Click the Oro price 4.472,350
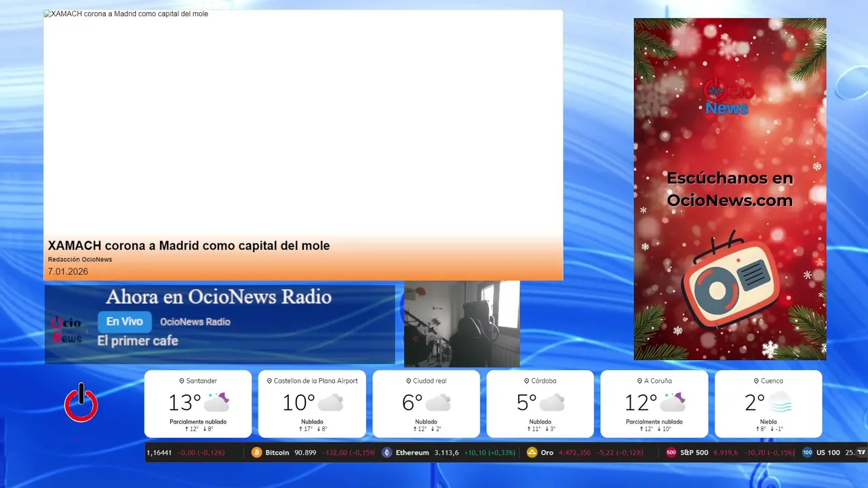 [x=574, y=452]
